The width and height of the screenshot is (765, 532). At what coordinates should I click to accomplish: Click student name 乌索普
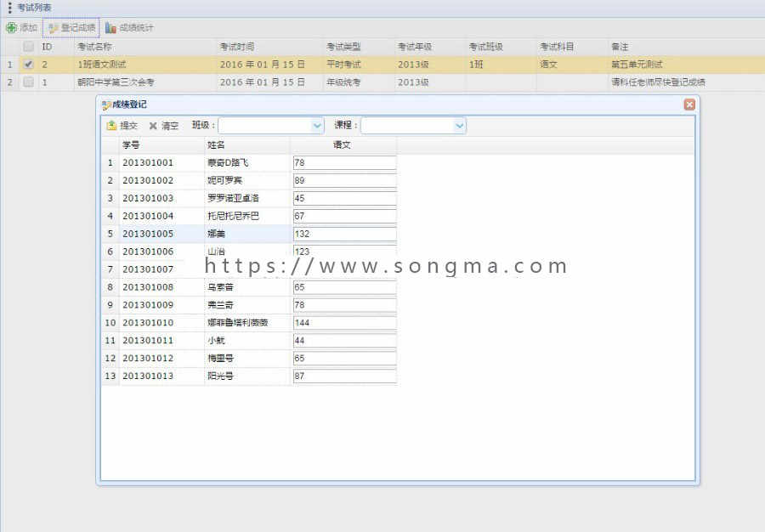220,287
